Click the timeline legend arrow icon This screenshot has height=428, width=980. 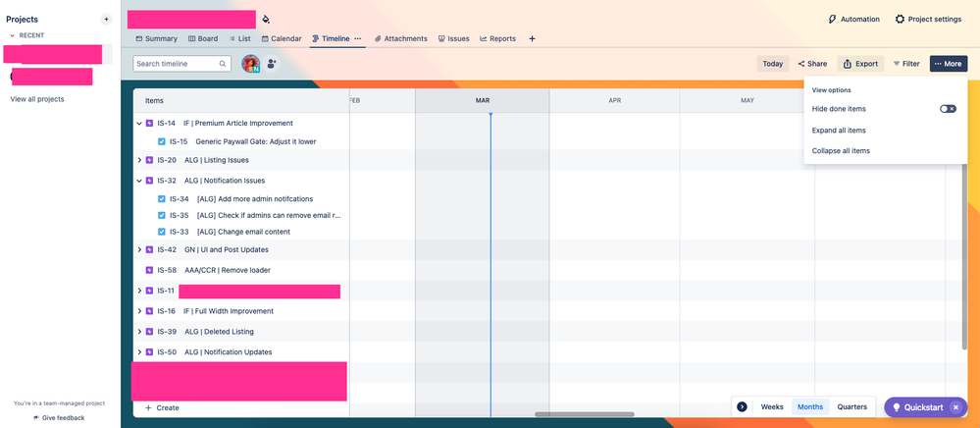[x=742, y=406]
